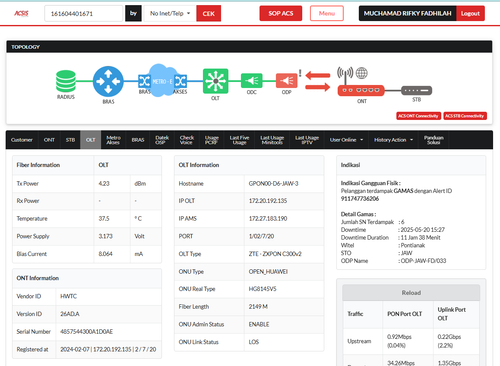Click the red ONT modem icon
500x366 pixels.
[361, 90]
